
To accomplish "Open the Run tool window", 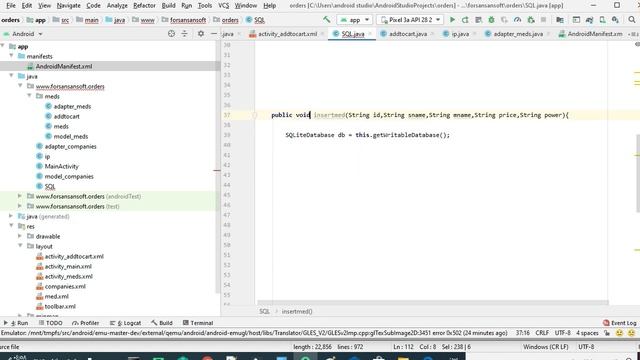I will 16,323.
